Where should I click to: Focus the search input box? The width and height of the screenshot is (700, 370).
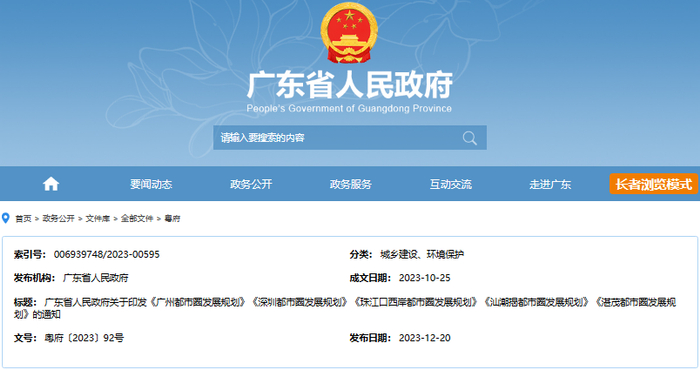350,137
